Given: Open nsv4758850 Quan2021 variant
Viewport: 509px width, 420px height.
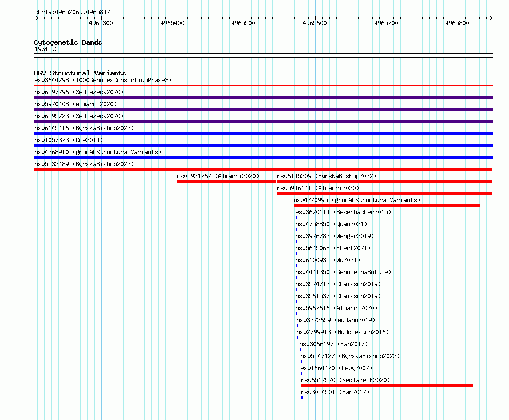Looking at the screenshot, I should click(x=331, y=224).
